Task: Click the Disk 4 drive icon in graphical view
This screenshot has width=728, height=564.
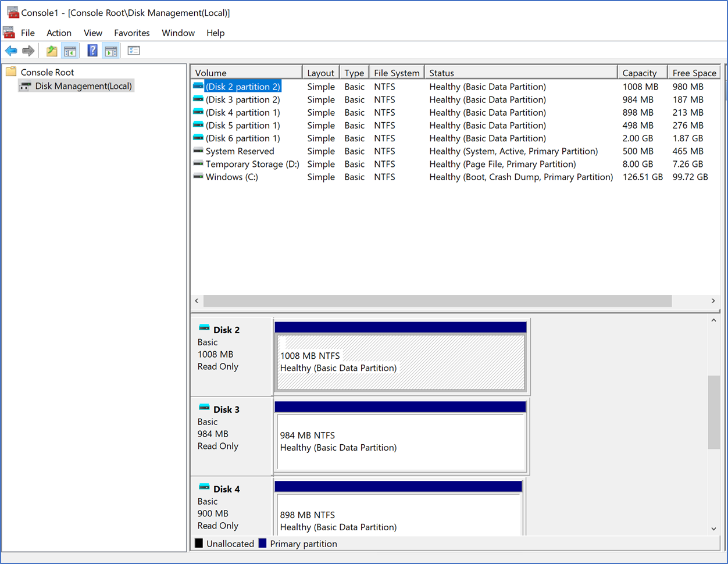Action: click(204, 488)
